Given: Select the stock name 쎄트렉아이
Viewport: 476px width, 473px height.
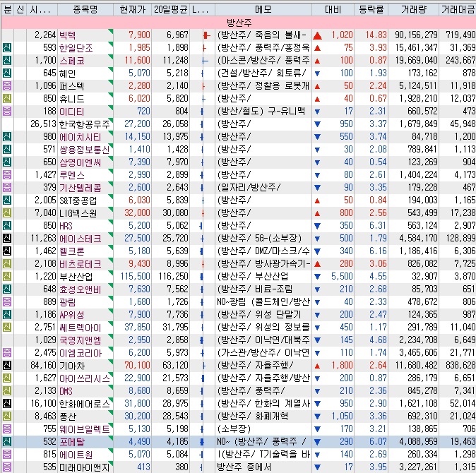Looking at the screenshot, I should (80, 328).
